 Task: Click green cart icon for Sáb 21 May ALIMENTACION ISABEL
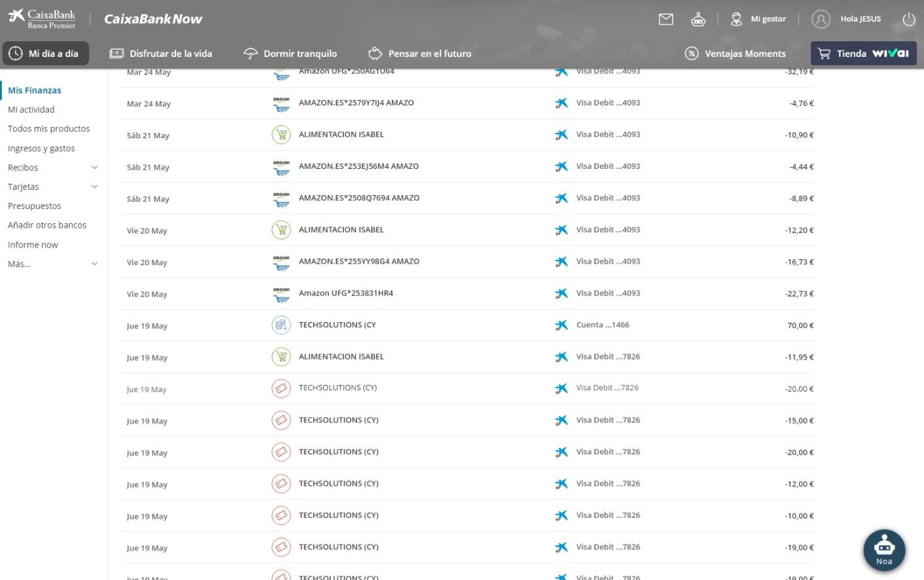pos(281,135)
